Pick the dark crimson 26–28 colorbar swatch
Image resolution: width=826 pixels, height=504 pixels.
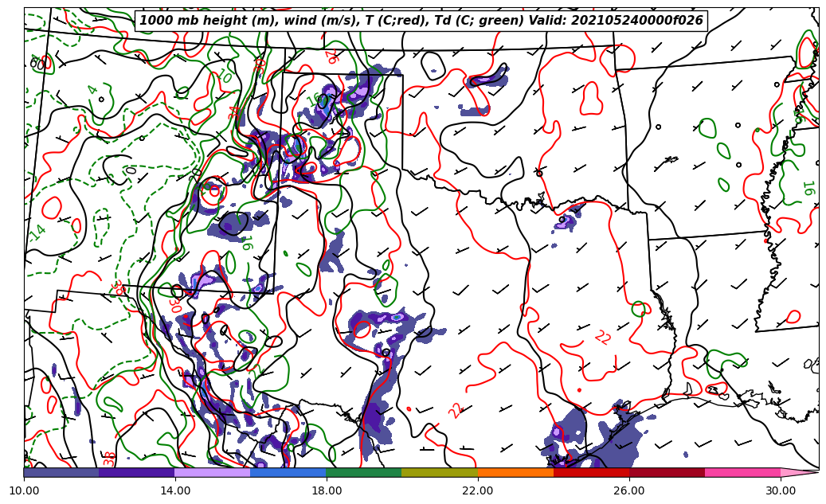click(667, 472)
